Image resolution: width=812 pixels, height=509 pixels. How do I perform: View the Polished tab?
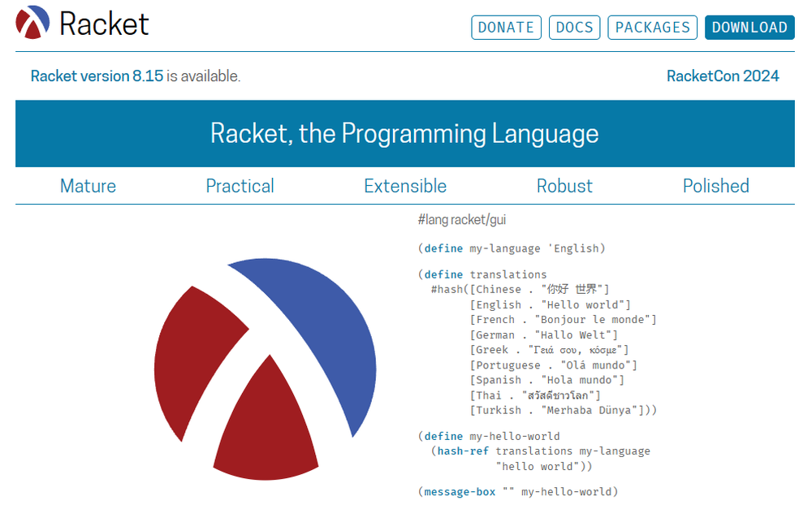point(715,186)
